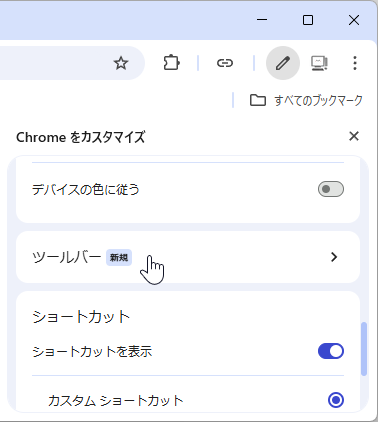This screenshot has width=378, height=422.
Task: Click the デバイスの色に従う label text
Action: pyautogui.click(x=86, y=190)
